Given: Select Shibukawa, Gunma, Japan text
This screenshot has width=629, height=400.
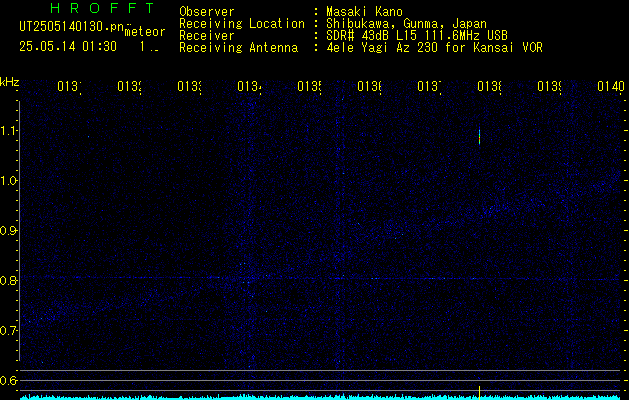Looking at the screenshot, I should coord(406,24).
